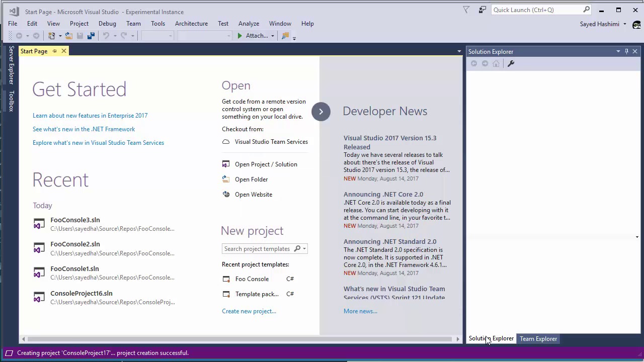The width and height of the screenshot is (644, 362).
Task: Click the Save All toolbar icon
Action: (91, 36)
